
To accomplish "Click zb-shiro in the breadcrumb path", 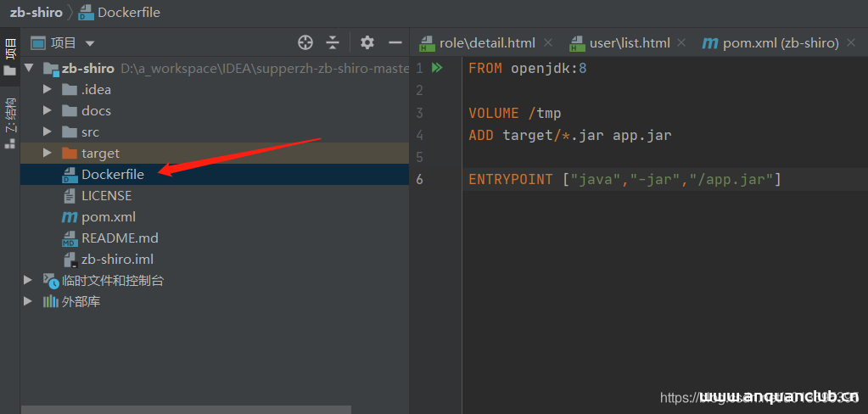I will [36, 13].
